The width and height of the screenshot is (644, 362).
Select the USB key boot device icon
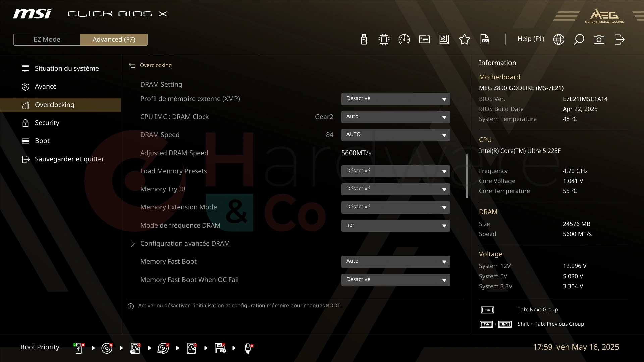point(79,348)
